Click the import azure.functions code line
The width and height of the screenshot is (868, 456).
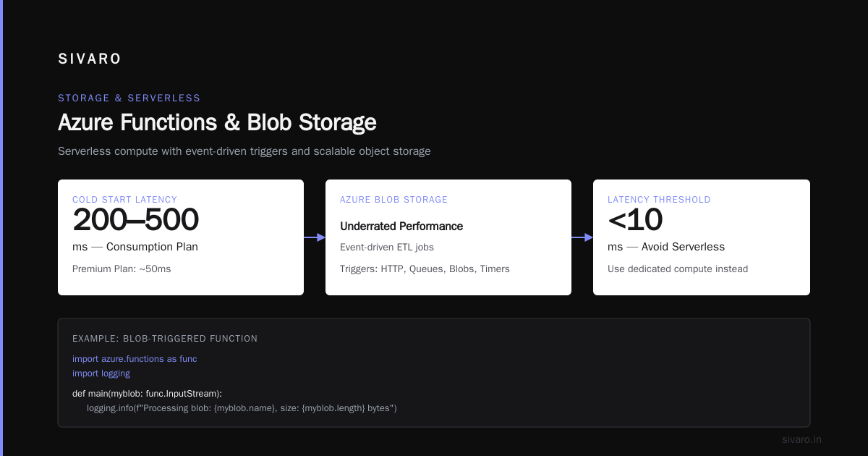click(135, 359)
